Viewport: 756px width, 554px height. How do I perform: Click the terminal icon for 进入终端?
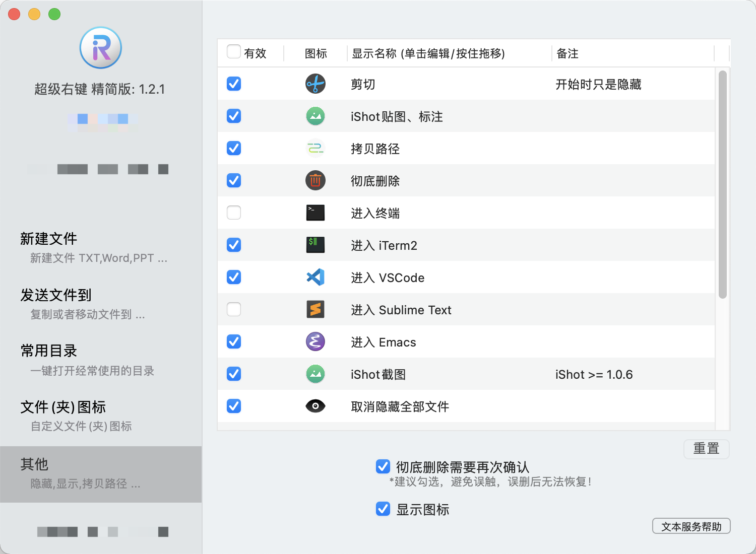tap(316, 213)
